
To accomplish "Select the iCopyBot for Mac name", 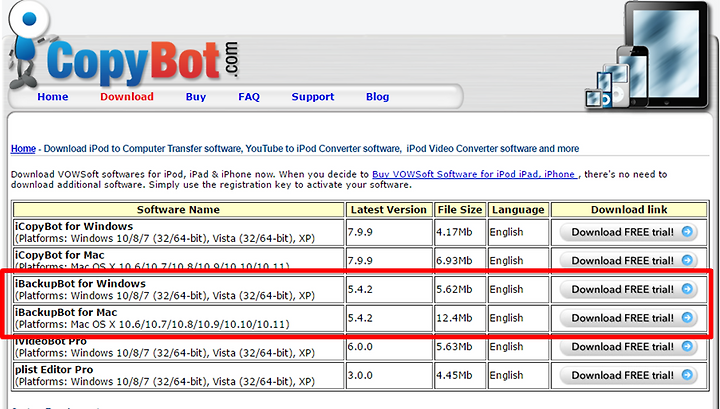I will [60, 255].
